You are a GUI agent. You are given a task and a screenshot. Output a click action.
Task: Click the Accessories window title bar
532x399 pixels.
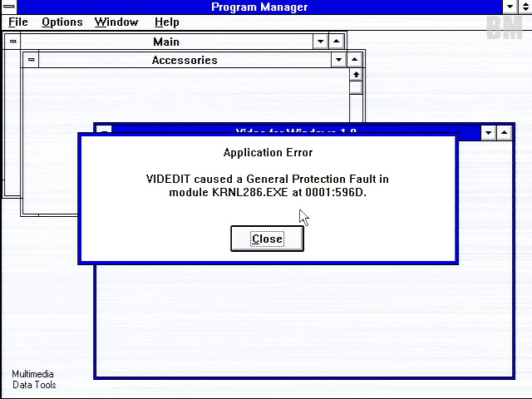coord(185,60)
